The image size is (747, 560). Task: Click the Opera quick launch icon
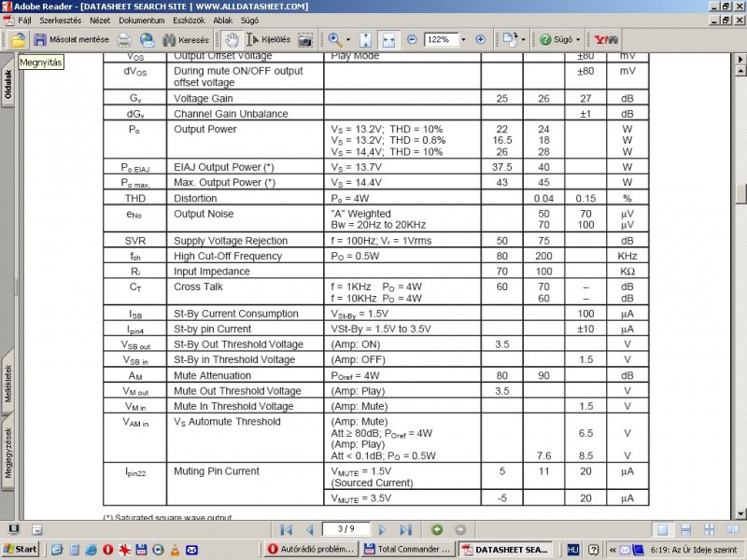click(107, 550)
